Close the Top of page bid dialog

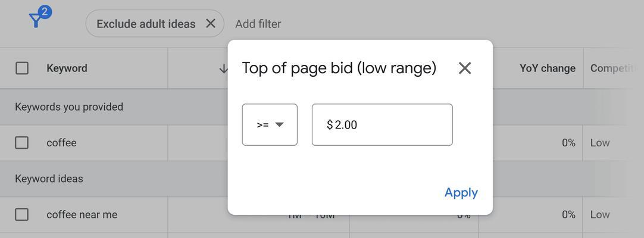coord(464,68)
